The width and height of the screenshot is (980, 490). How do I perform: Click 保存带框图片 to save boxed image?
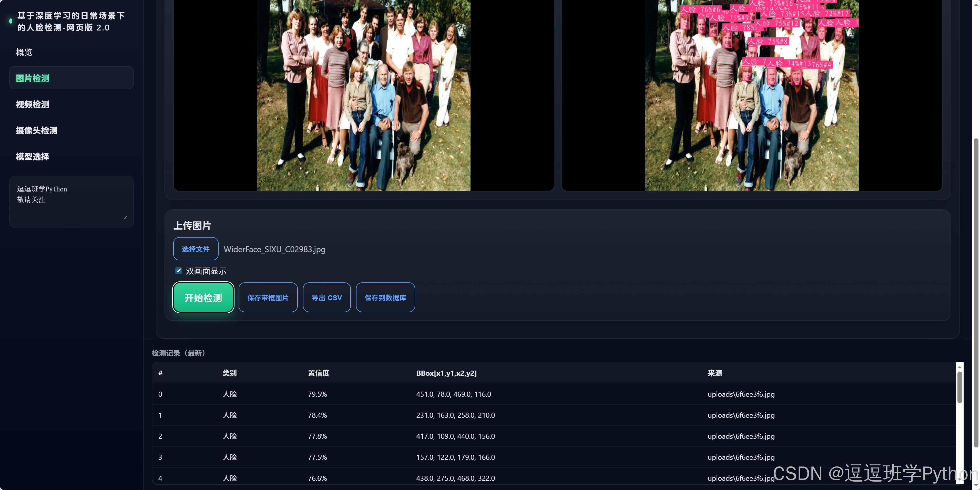coord(268,298)
